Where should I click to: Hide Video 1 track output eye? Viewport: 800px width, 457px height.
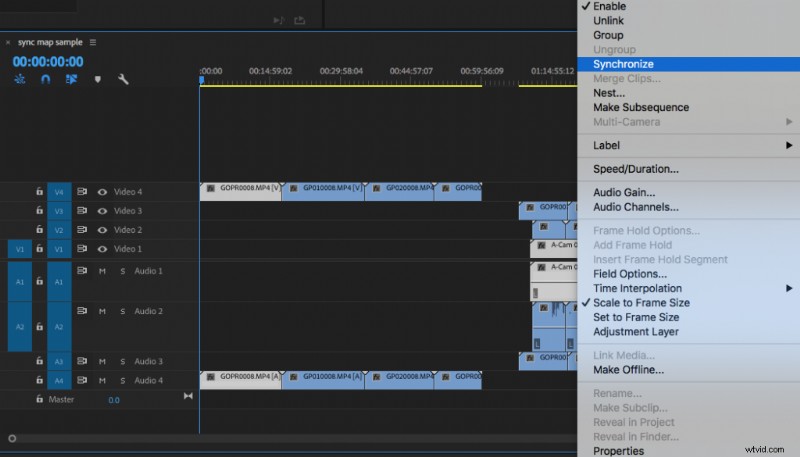(x=102, y=249)
